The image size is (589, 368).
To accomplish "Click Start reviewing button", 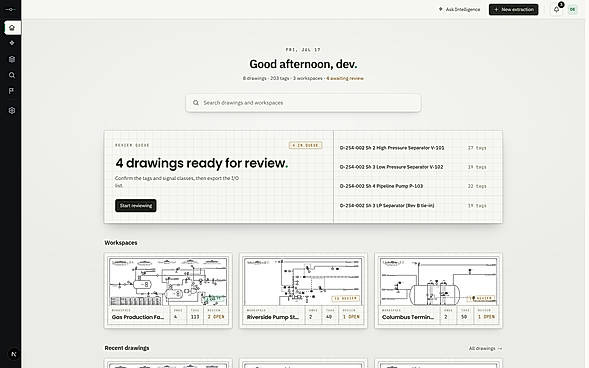I will point(136,205).
